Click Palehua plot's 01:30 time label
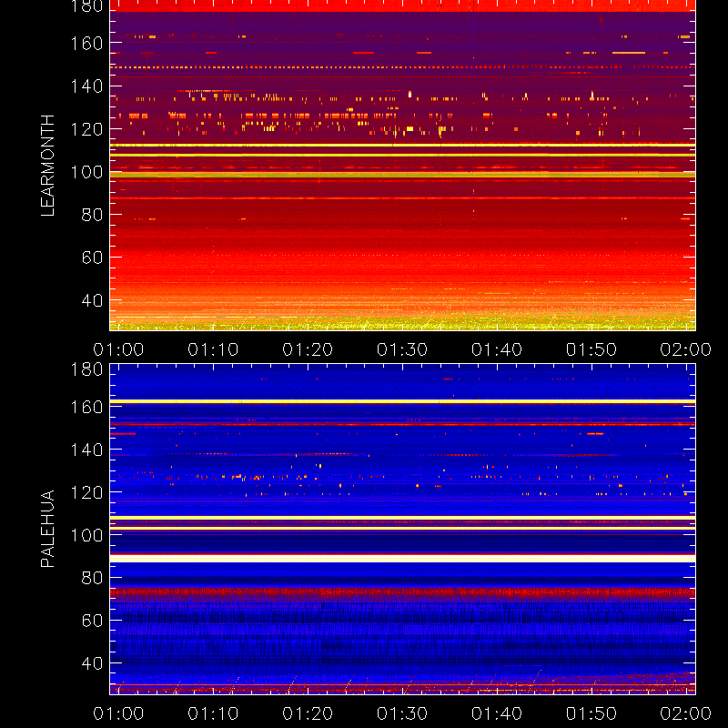This screenshot has height=728, width=728. 402,713
